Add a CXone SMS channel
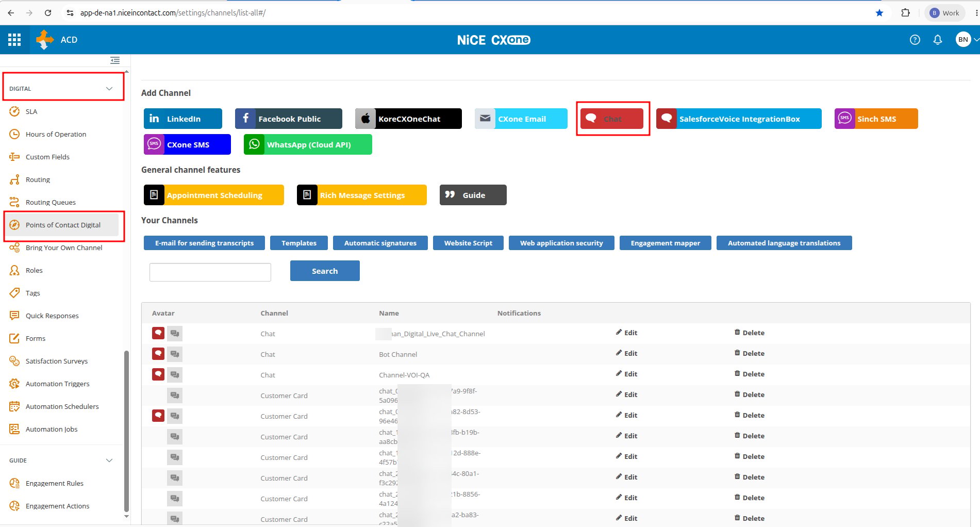The height and width of the screenshot is (527, 980). click(187, 144)
